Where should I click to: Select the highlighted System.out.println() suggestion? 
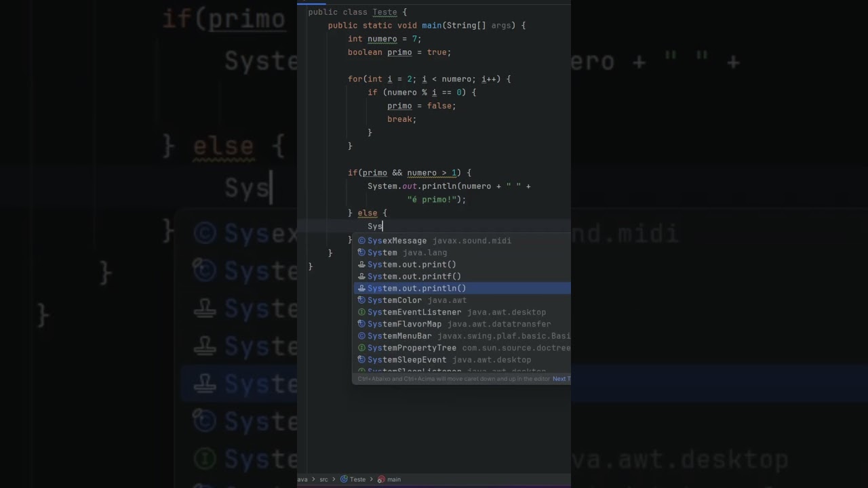point(462,288)
